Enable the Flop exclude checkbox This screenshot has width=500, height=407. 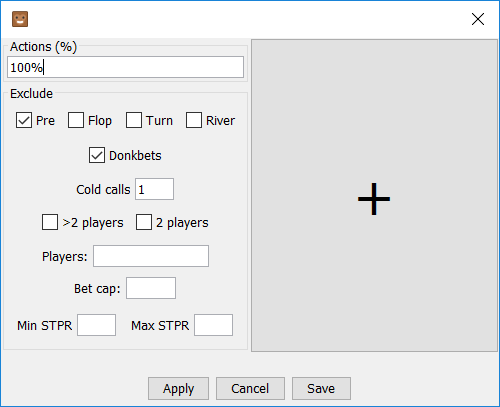click(76, 120)
